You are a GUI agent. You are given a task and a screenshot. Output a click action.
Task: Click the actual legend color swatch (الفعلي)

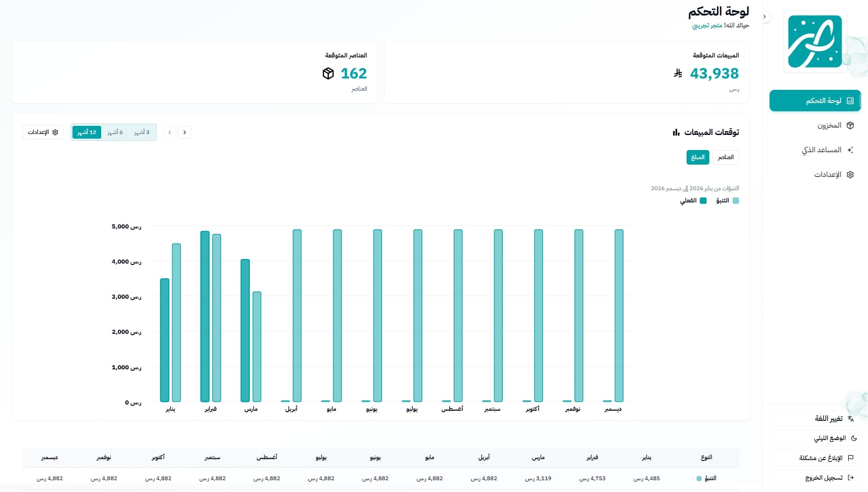coord(703,201)
